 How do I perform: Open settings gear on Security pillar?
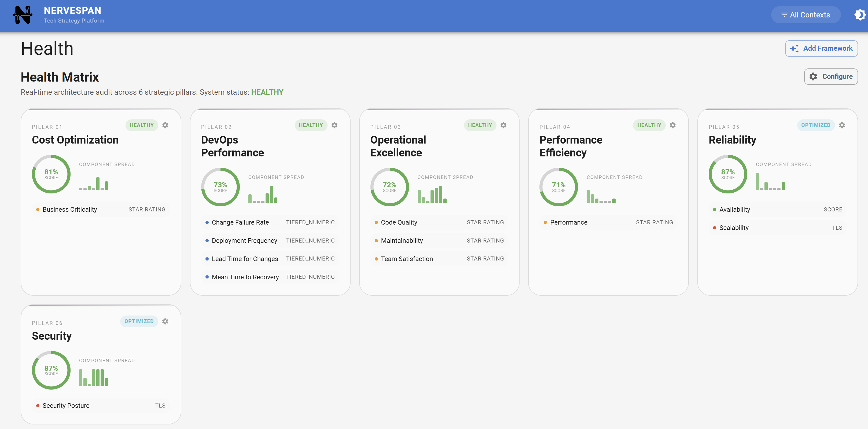(x=165, y=321)
